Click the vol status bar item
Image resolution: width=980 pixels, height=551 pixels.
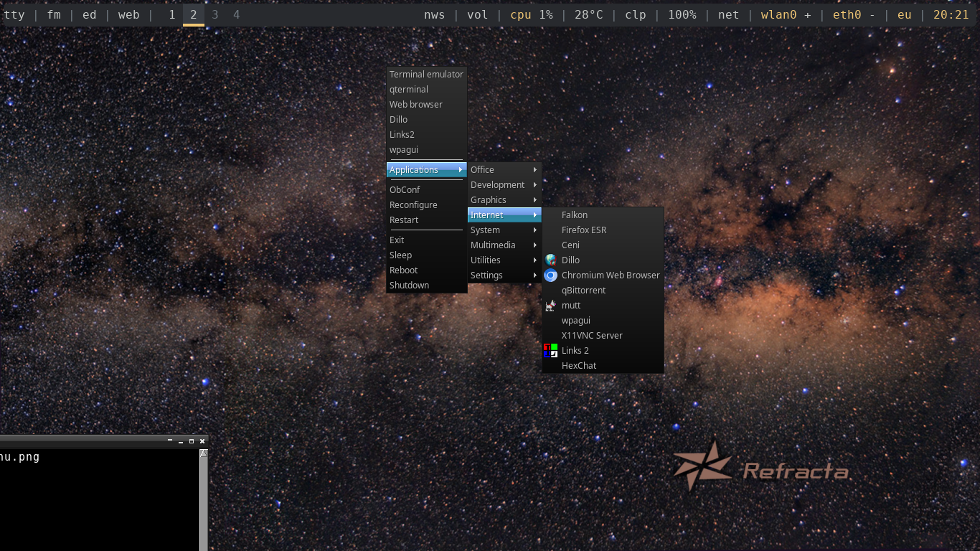pyautogui.click(x=477, y=14)
